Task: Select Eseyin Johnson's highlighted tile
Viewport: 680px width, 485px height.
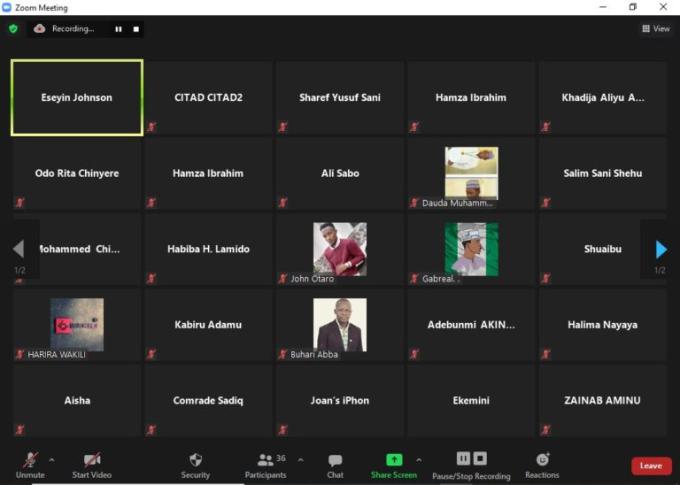Action: click(x=77, y=97)
